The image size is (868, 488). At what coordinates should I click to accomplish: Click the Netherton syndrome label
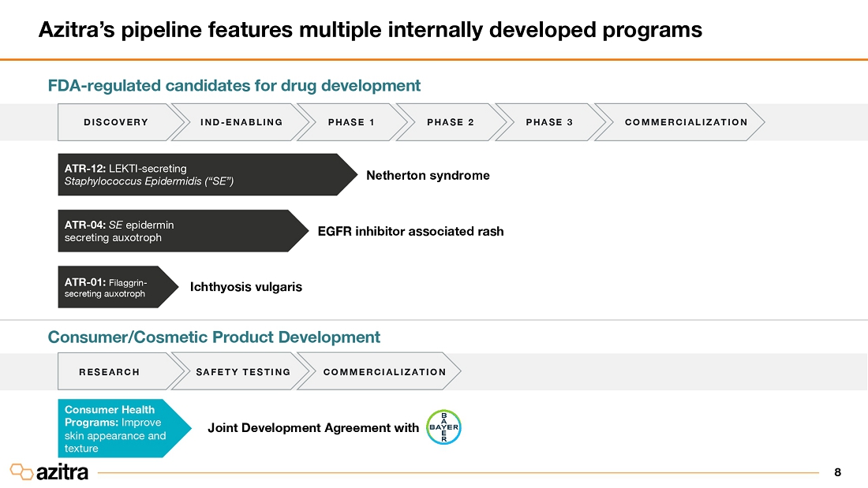tap(428, 175)
